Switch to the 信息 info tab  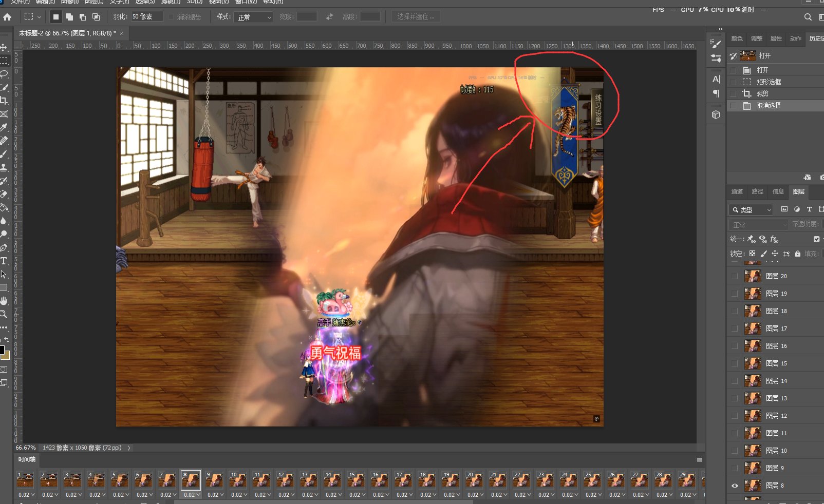coord(778,191)
